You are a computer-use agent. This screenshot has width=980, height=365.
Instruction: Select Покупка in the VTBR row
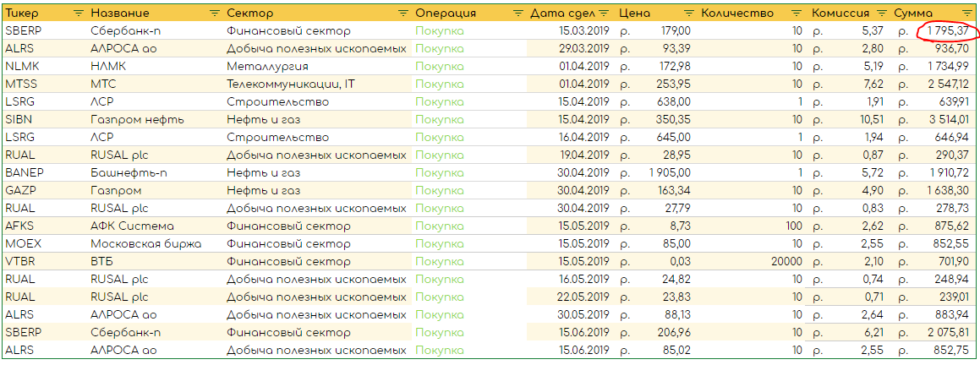440,261
